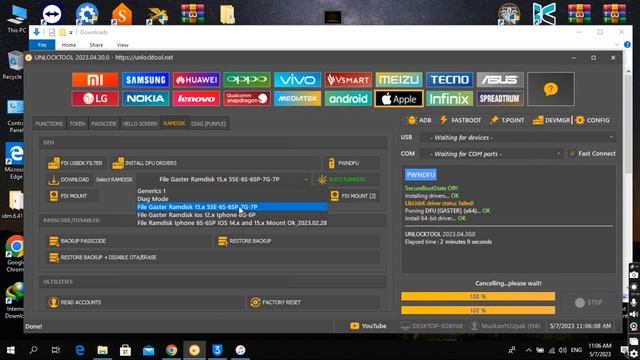Click Backup Passcode button

click(128, 241)
